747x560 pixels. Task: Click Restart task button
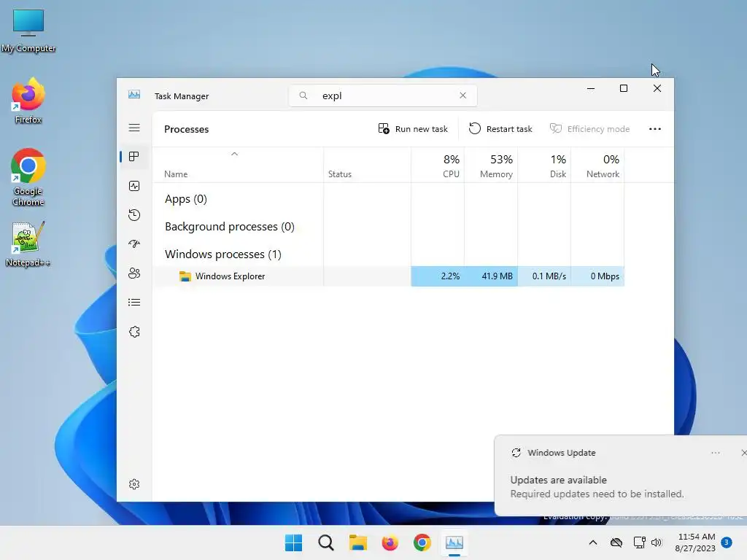(500, 128)
